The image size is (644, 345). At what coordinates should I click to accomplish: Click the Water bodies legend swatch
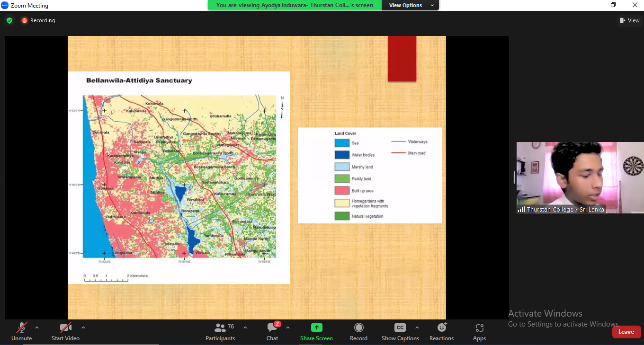coord(342,155)
